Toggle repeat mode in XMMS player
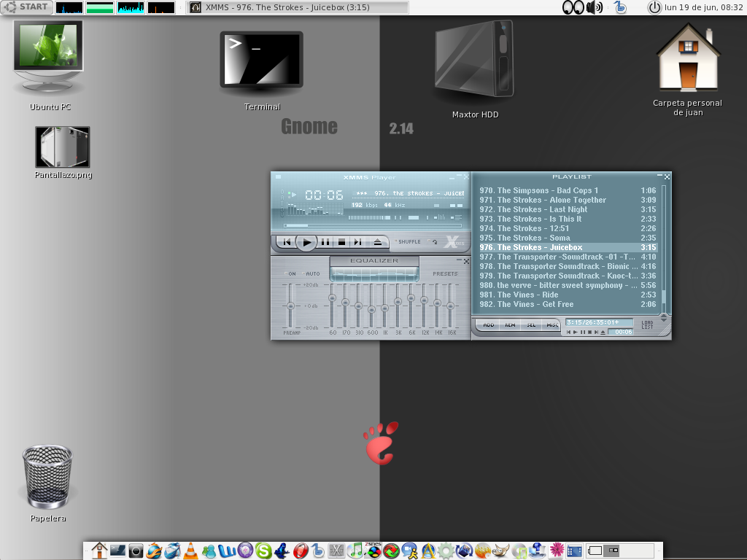Viewport: 747px width, 560px height. tap(433, 242)
